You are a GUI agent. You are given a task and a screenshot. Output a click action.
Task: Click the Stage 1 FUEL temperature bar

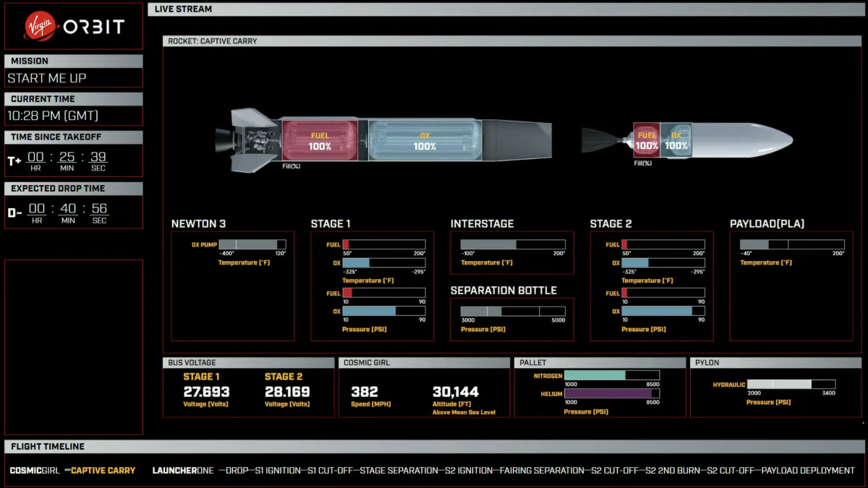click(x=384, y=244)
